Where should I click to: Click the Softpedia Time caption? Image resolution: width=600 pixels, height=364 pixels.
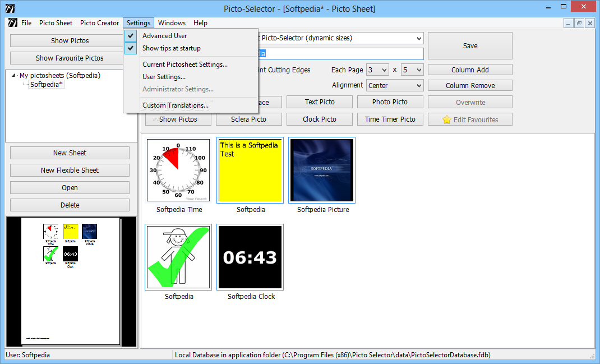click(x=179, y=210)
